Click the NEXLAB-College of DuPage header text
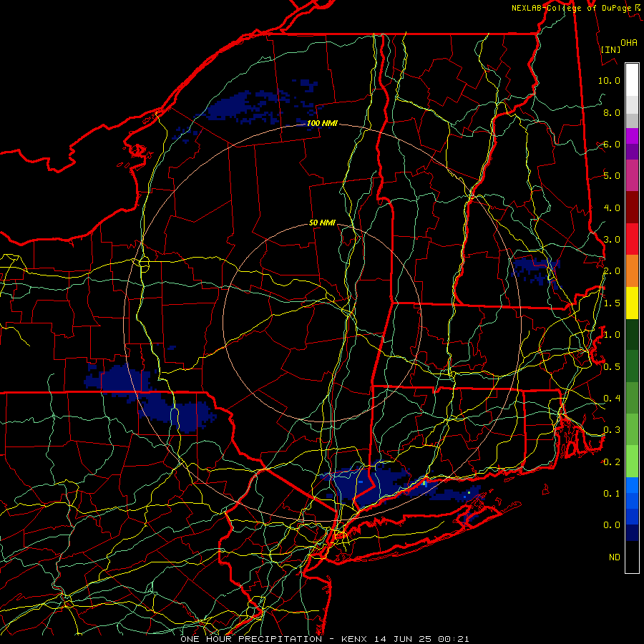Screen dimensions: 644x644 [x=571, y=8]
